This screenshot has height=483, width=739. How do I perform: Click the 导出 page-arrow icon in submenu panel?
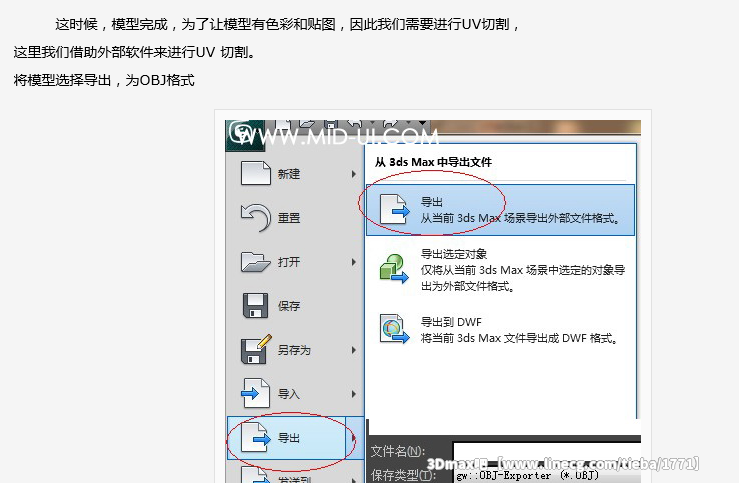click(394, 209)
